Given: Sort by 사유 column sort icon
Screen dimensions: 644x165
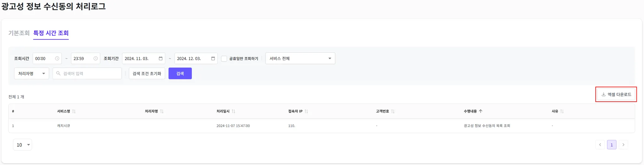Looking at the screenshot, I should click(x=562, y=111).
